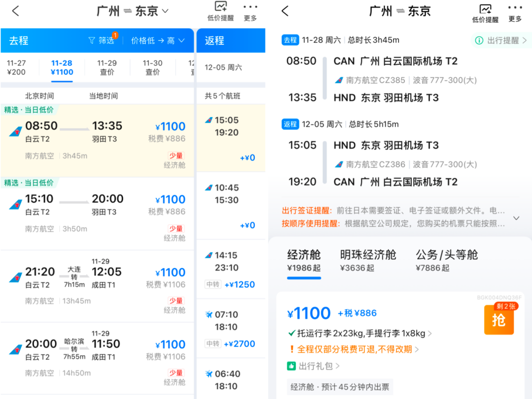This screenshot has width=532, height=399.
Task: Select date tab 11-28 ¥1100
Action: tap(62, 67)
